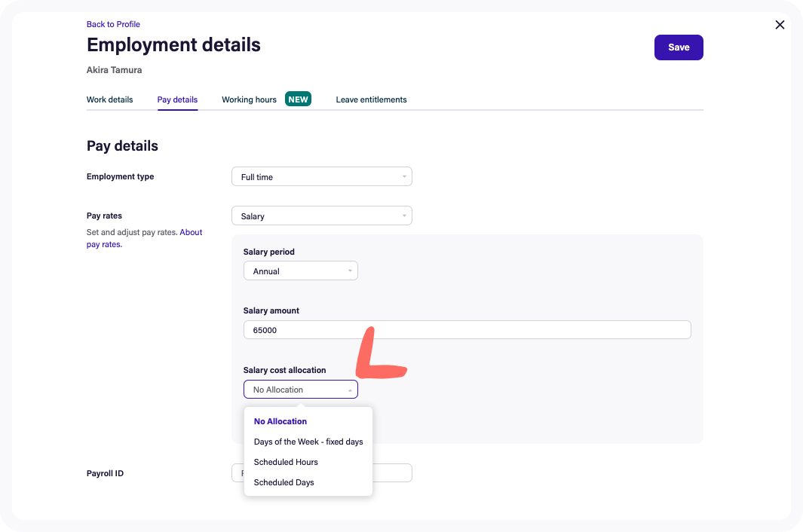Screen dimensions: 803x532
Task: Select 'Scheduled Hours' allocation option
Action: pyautogui.click(x=286, y=462)
